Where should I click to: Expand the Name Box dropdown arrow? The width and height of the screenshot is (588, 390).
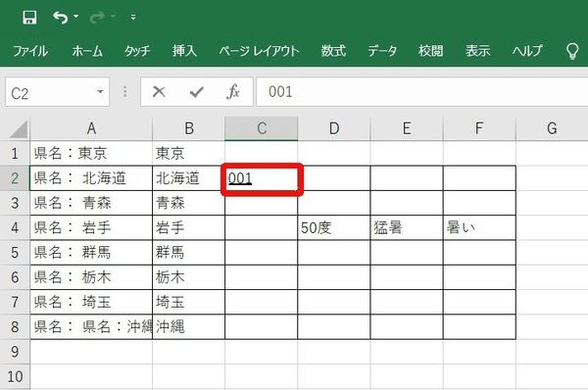pos(100,91)
